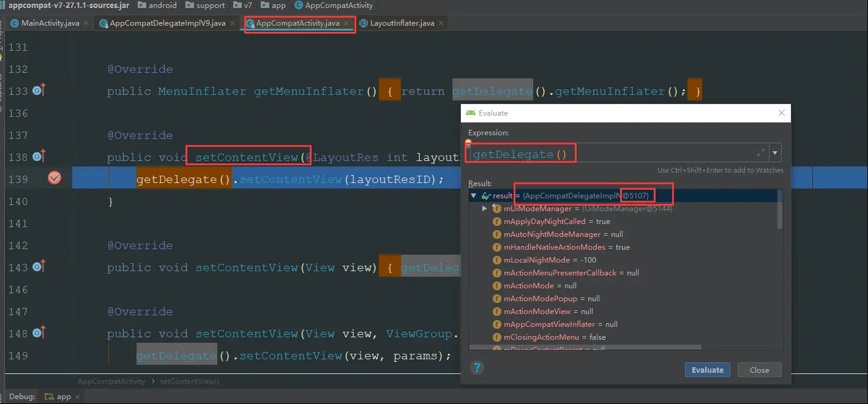Click the folder icon beside android breadcrumb
Viewport: 868px width, 404px height.
point(141,6)
